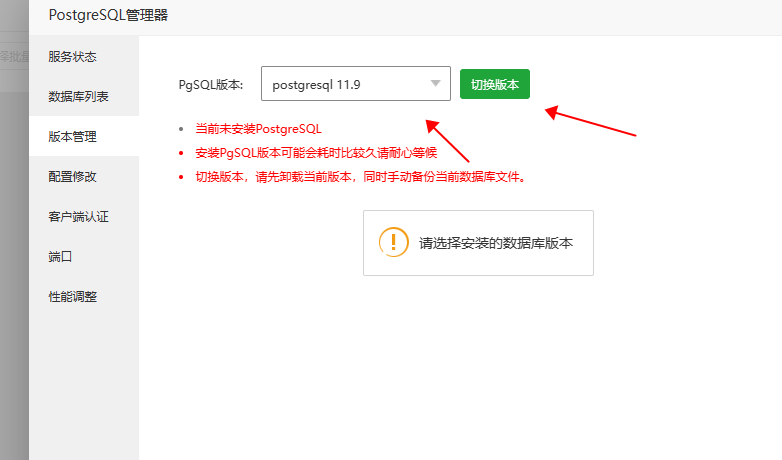Click the 当前未安装PostgreSQL notice
The height and width of the screenshot is (460, 782).
click(x=258, y=129)
